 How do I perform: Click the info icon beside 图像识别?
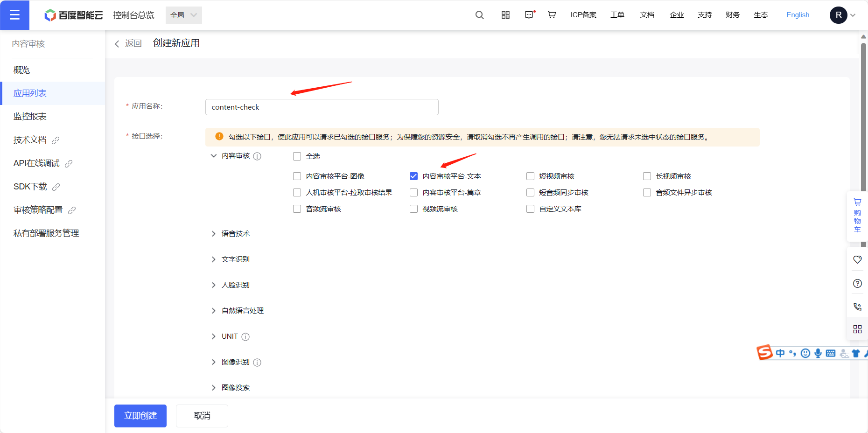[257, 363]
